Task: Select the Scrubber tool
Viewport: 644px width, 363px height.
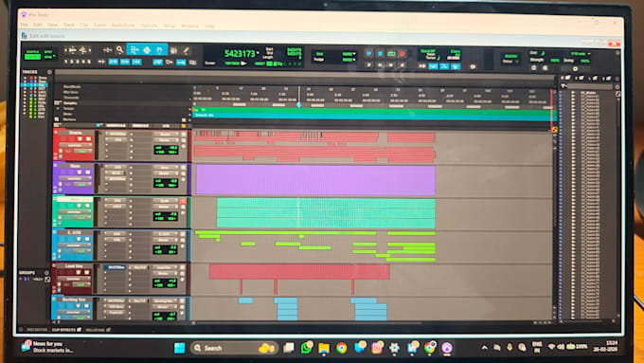Action: pos(173,50)
